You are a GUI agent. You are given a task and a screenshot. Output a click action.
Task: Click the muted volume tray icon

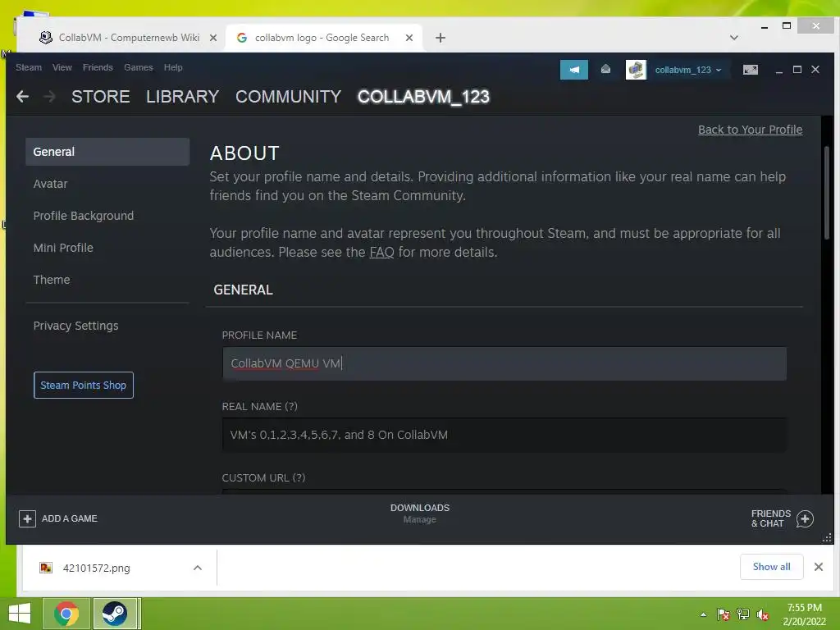(763, 614)
